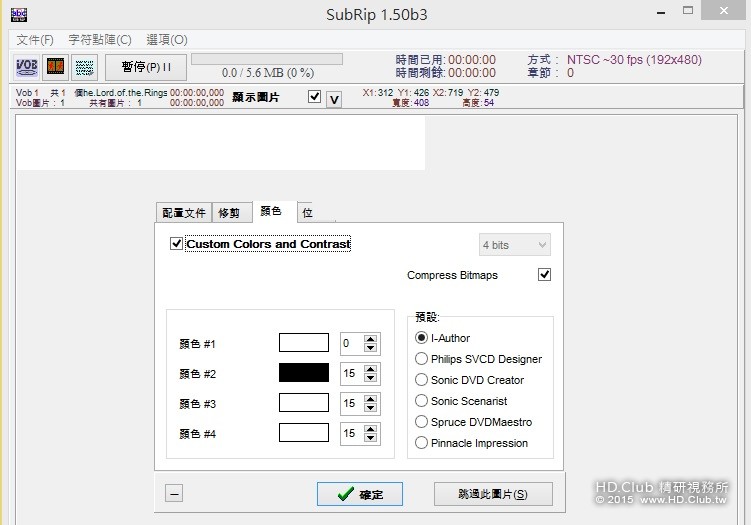The width and height of the screenshot is (751, 525).
Task: Click the 顏色 #2 black color swatch
Action: point(304,373)
